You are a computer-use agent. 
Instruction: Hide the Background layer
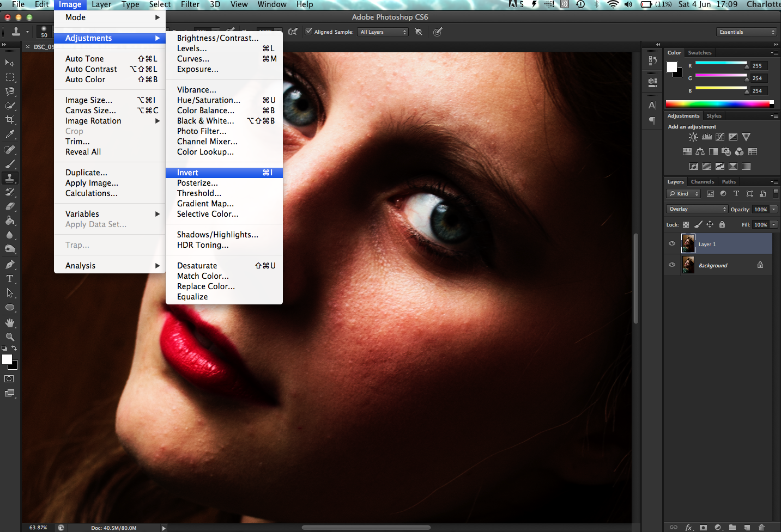point(672,265)
